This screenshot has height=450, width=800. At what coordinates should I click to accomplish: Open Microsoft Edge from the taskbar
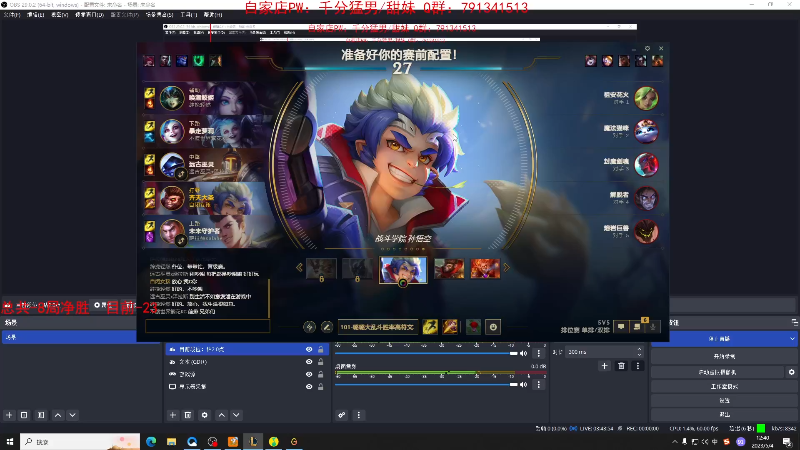click(151, 441)
